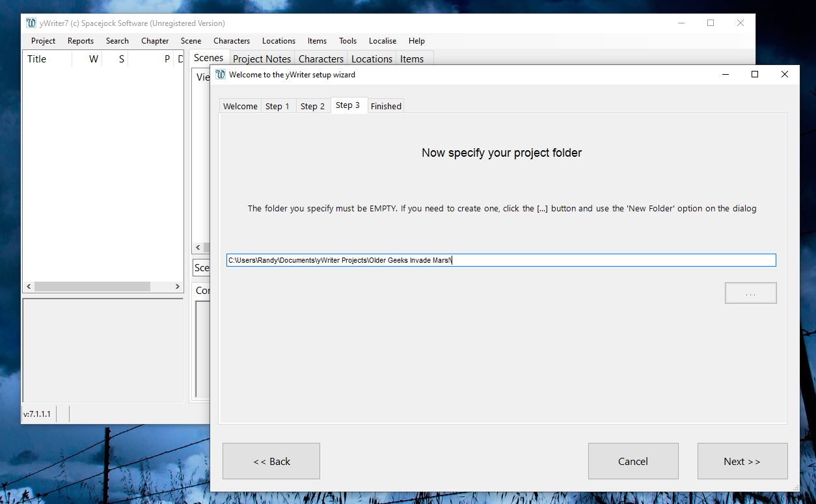Image resolution: width=816 pixels, height=504 pixels.
Task: Open the Chapter menu
Action: click(x=155, y=41)
